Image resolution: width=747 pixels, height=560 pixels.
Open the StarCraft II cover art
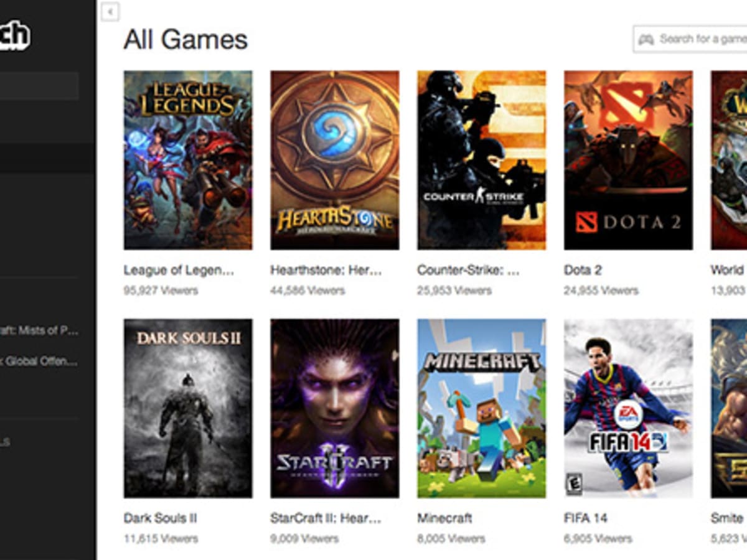tap(335, 408)
